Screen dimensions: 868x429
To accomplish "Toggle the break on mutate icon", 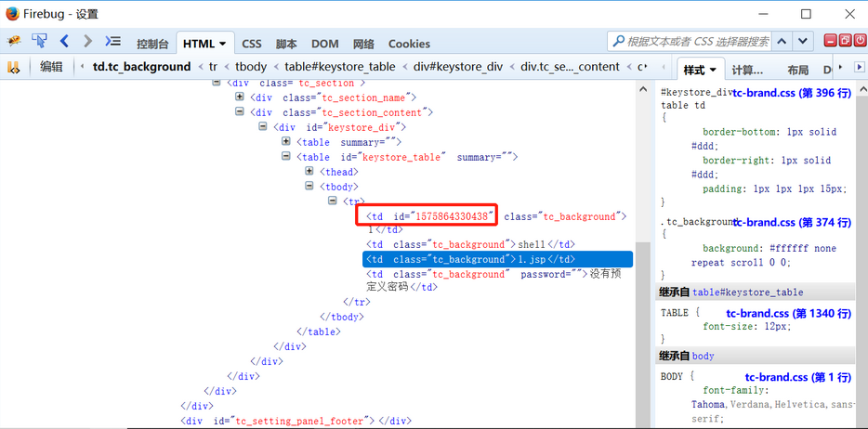I will coord(13,67).
